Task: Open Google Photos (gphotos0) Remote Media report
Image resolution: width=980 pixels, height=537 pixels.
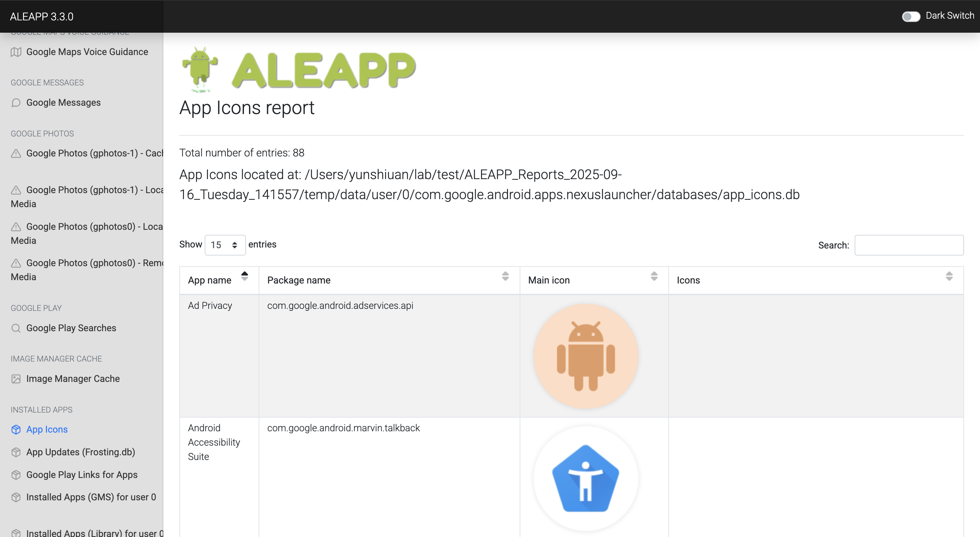Action: pos(87,270)
